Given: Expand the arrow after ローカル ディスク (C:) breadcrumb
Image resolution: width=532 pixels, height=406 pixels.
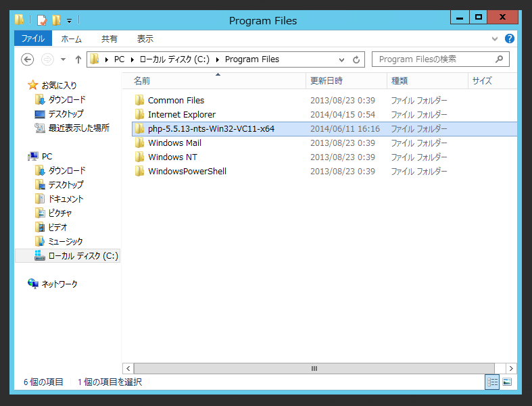Looking at the screenshot, I should [218, 59].
